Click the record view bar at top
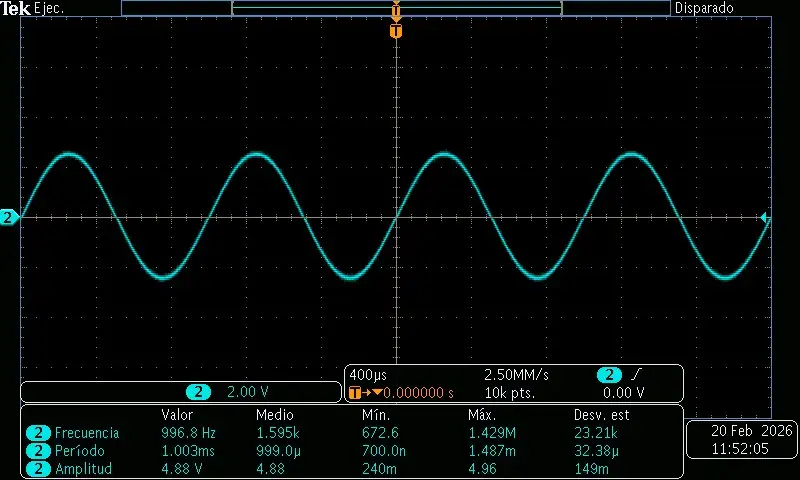The image size is (800, 480). tap(396, 8)
